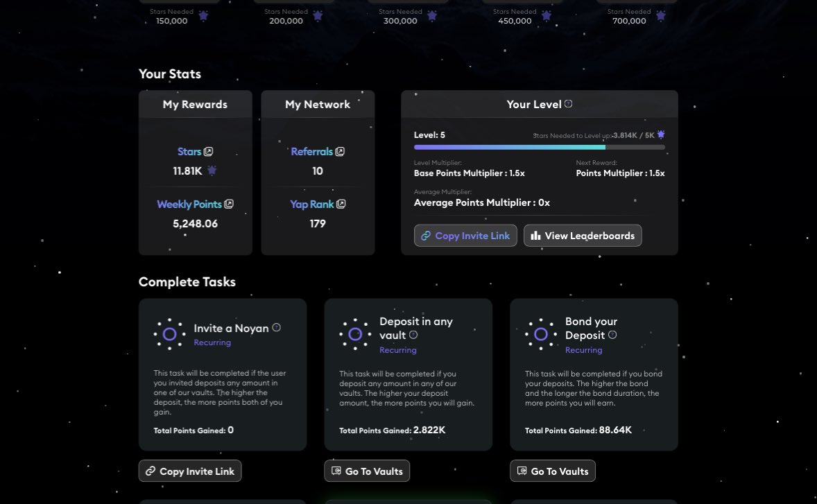Click the info icon beside Invite a Noyan

coord(277,327)
